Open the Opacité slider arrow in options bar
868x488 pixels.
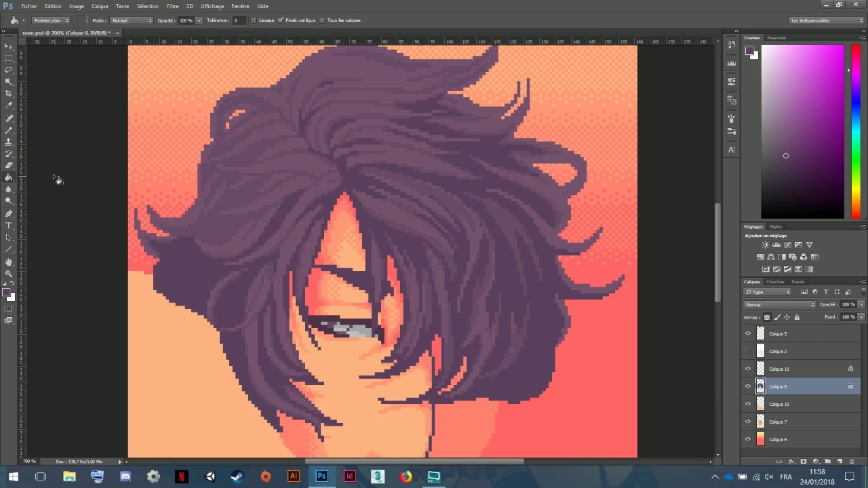click(x=199, y=20)
